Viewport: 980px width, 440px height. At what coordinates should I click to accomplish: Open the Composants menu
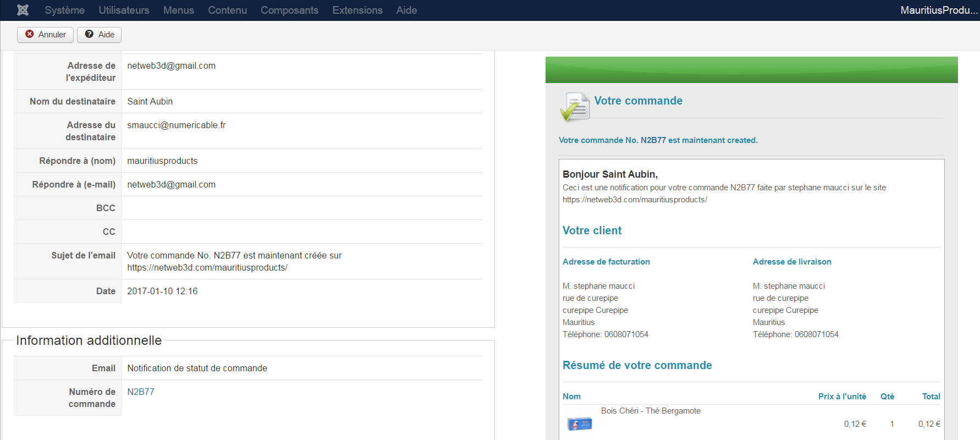click(289, 10)
